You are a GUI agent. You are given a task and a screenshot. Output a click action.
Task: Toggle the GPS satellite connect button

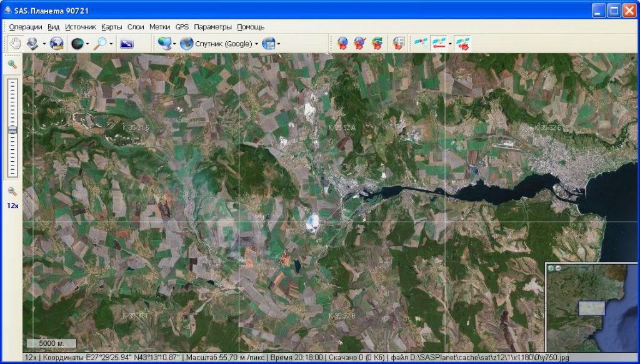[x=421, y=43]
